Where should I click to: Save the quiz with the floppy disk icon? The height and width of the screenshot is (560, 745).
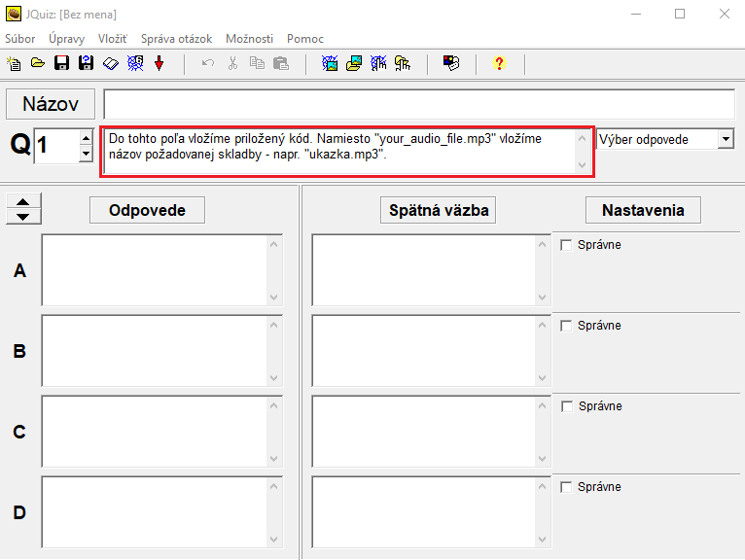coord(61,64)
